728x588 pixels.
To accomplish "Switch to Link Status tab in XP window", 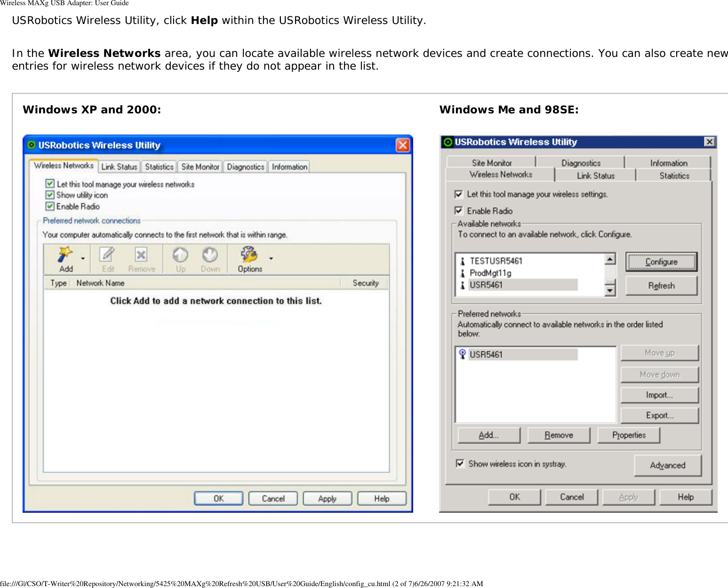I will (x=119, y=167).
